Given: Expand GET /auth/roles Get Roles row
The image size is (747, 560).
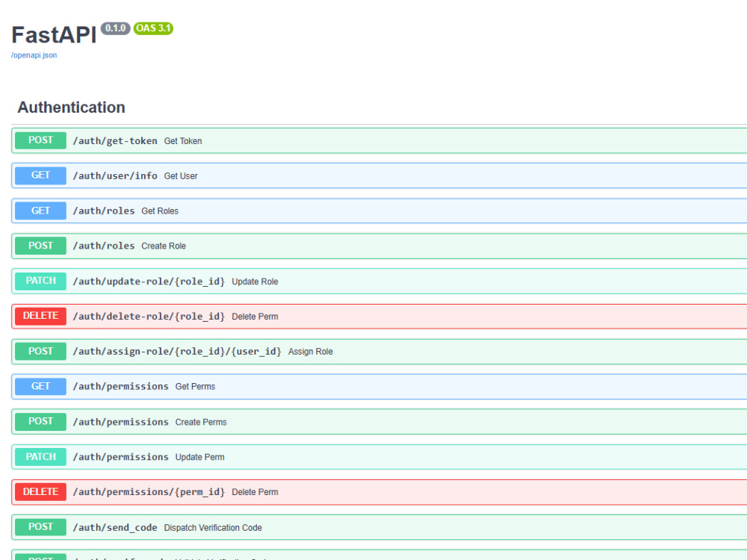Looking at the screenshot, I should tap(379, 211).
